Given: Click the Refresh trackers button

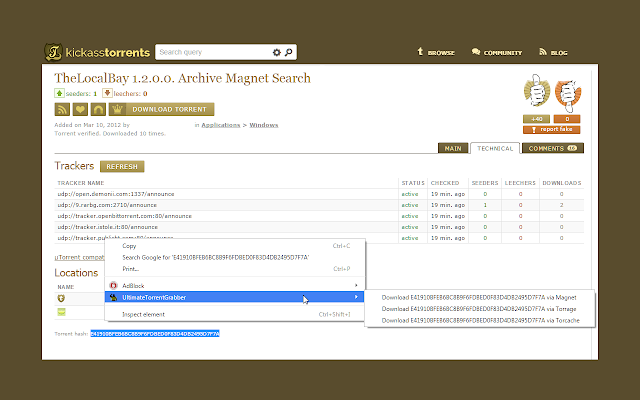Looking at the screenshot, I should tap(122, 167).
